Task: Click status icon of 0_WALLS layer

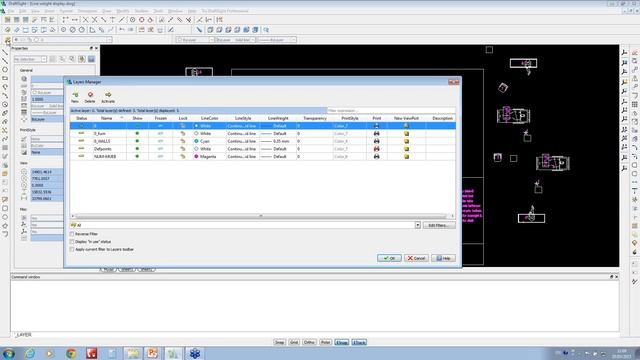Action: pos(81,141)
